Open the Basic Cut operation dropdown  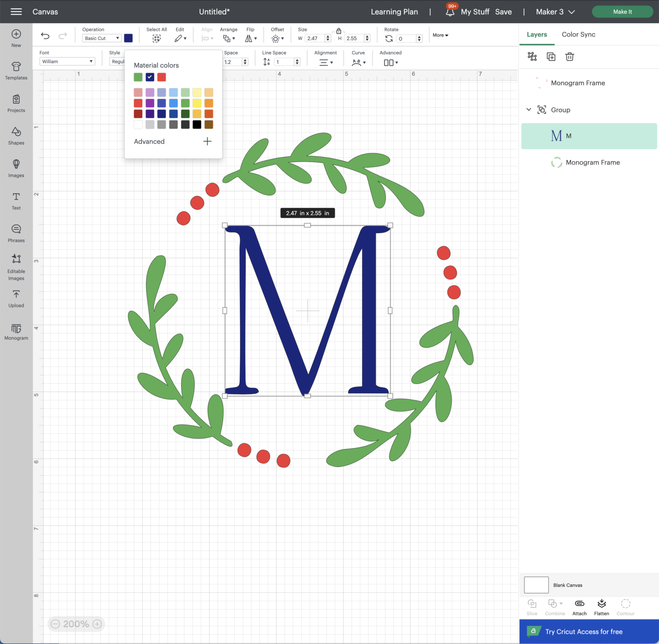coord(102,38)
